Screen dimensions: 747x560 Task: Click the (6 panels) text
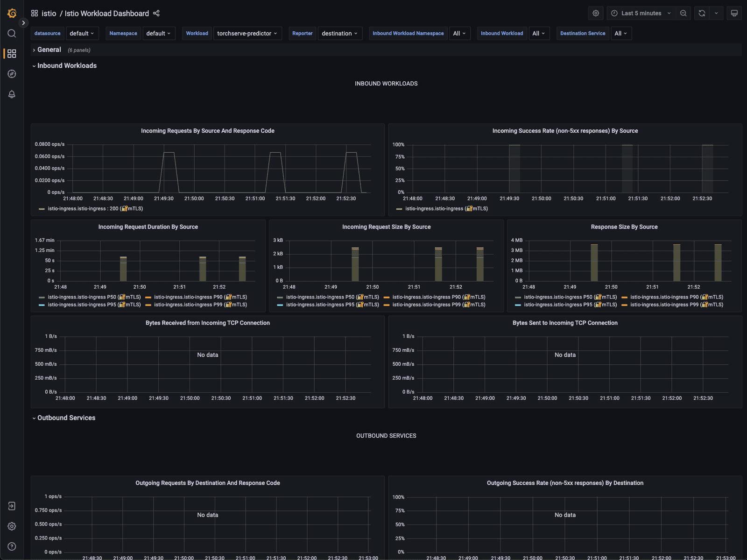pos(79,50)
